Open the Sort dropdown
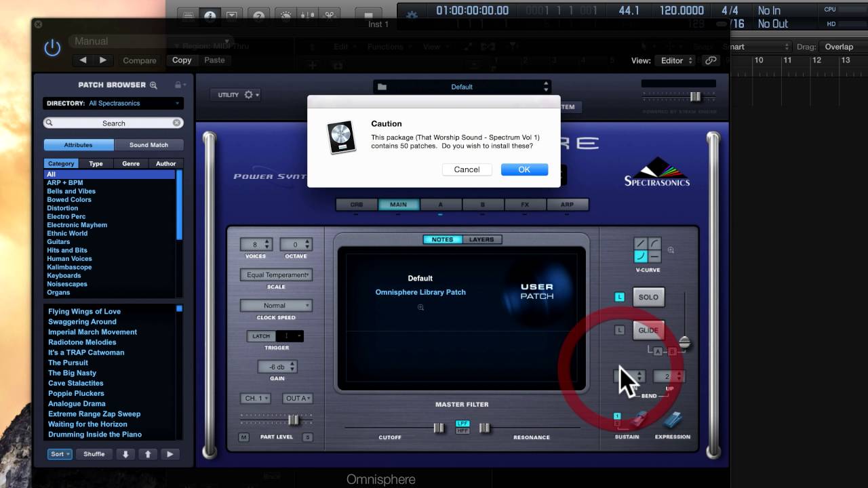This screenshot has width=868, height=488. pos(60,454)
